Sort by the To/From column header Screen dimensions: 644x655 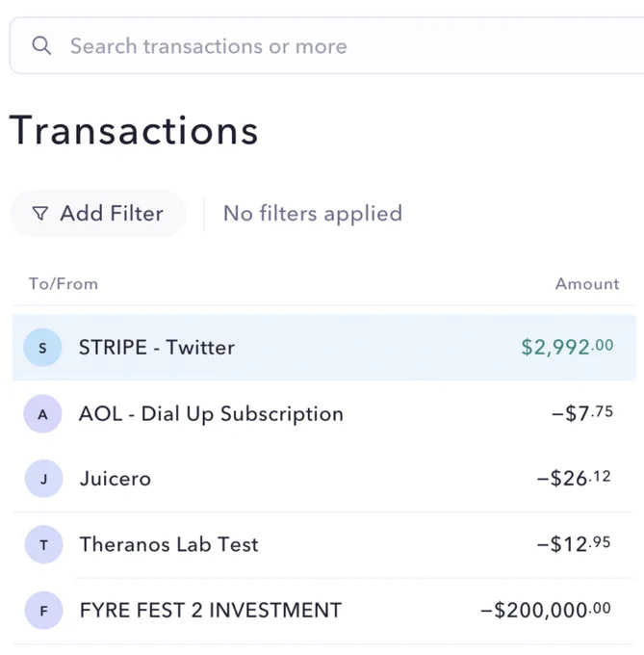(64, 284)
